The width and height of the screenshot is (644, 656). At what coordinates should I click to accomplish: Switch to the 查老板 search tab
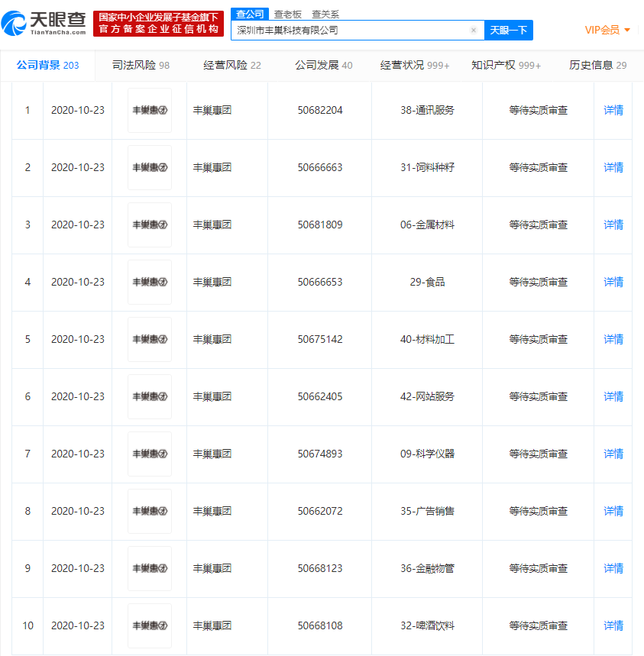pos(288,14)
